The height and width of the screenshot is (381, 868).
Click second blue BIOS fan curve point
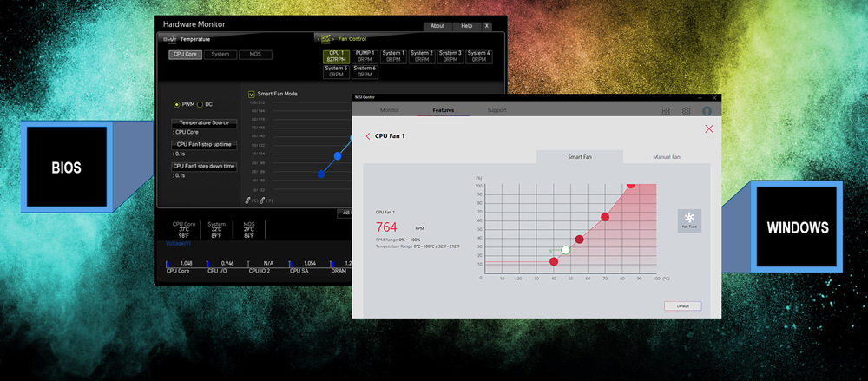pos(338,156)
